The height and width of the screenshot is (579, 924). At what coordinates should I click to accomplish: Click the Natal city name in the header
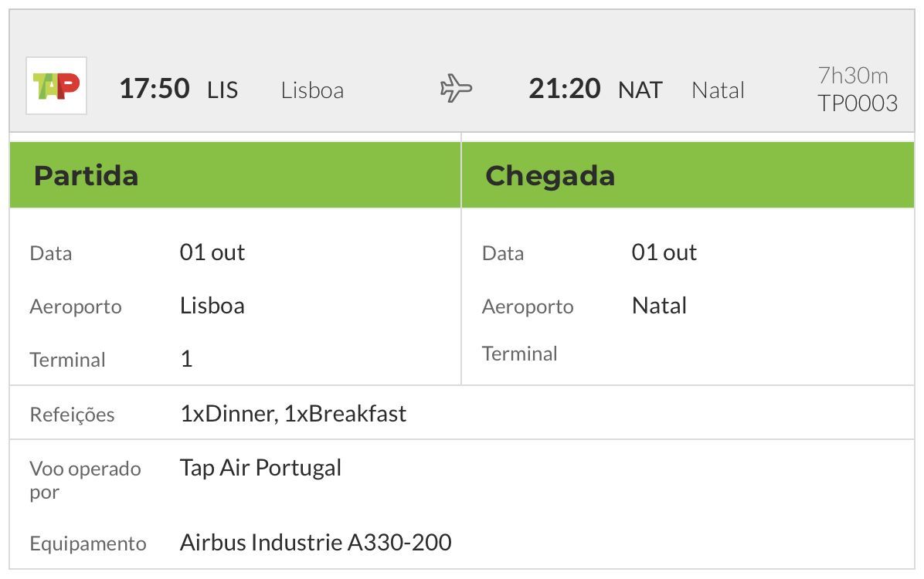click(718, 90)
